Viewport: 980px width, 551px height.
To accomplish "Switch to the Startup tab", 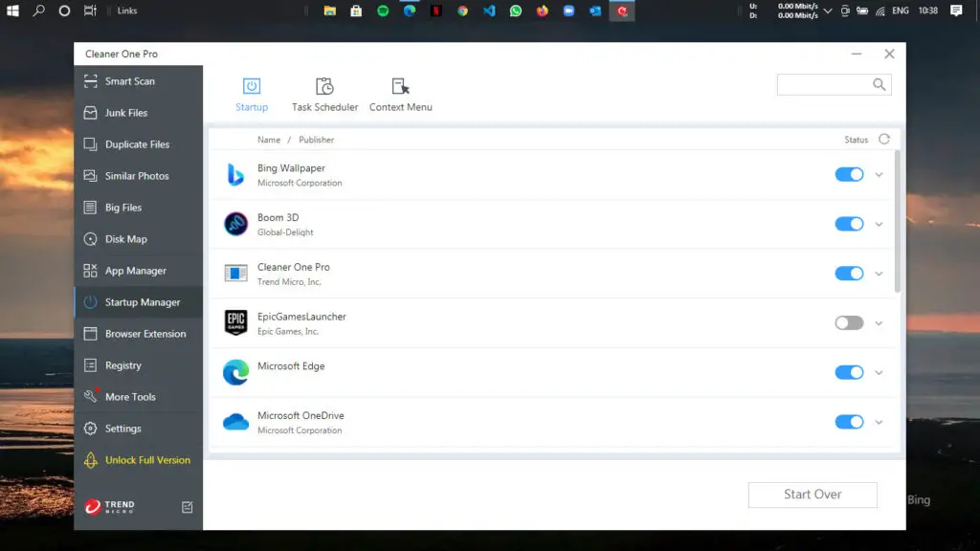I will tap(252, 95).
